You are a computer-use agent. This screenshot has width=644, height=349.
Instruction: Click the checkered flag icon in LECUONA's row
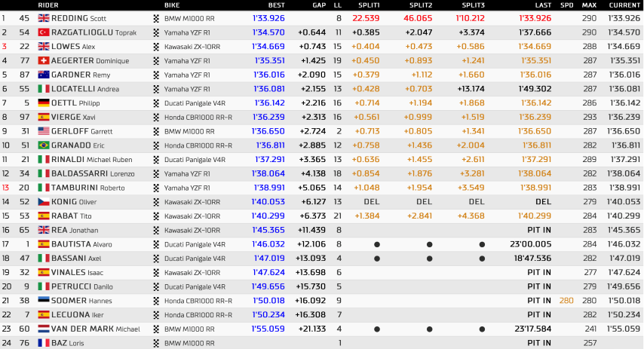coord(156,315)
